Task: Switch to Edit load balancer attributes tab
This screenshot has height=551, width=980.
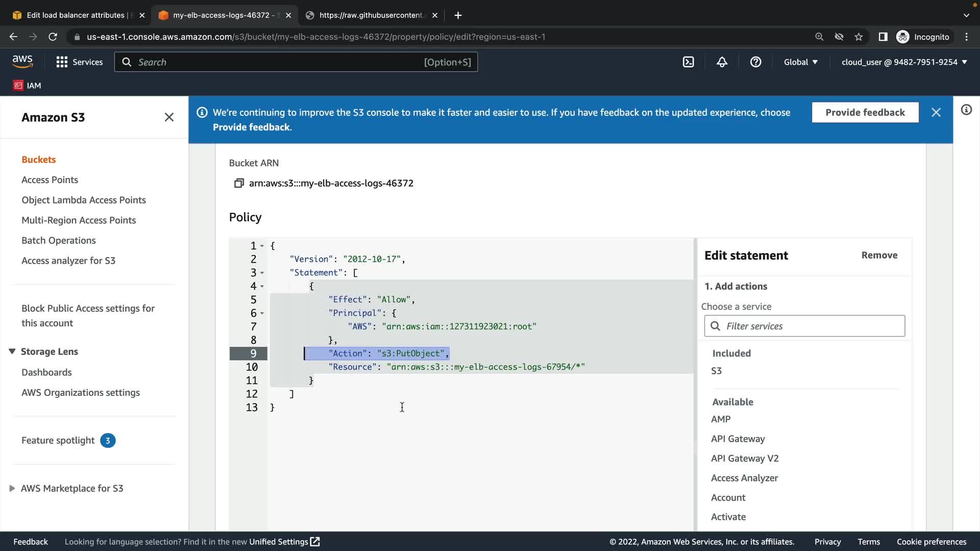Action: (x=76, y=15)
